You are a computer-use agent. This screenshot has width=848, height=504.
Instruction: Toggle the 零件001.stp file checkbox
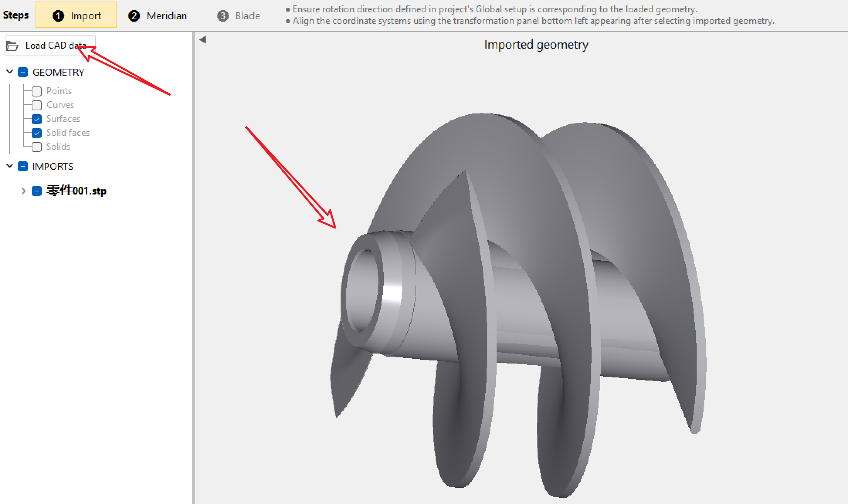[37, 191]
